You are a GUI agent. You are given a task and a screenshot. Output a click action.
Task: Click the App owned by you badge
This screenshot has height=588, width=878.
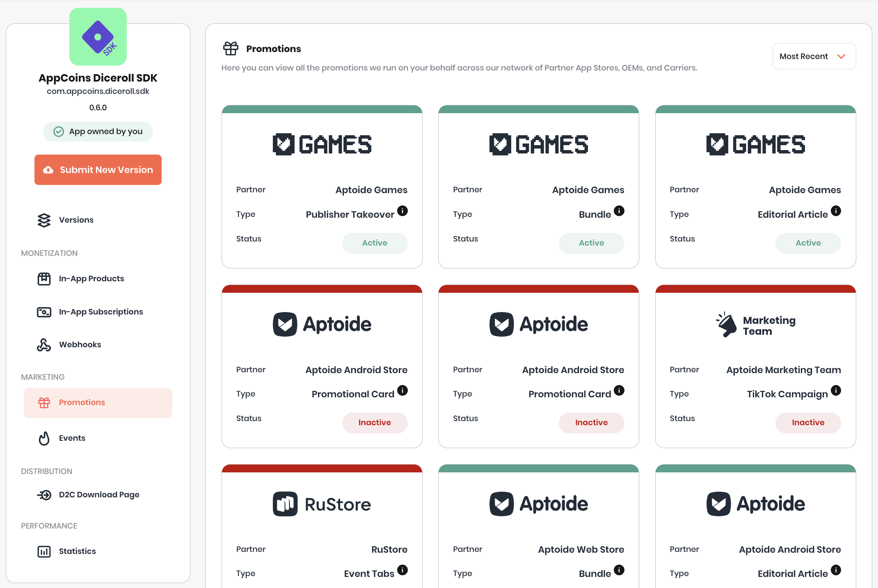98,132
